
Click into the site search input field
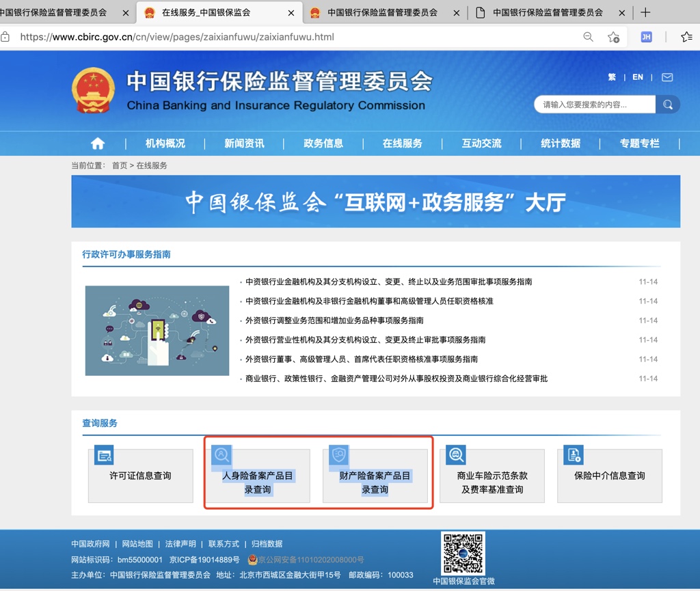595,105
